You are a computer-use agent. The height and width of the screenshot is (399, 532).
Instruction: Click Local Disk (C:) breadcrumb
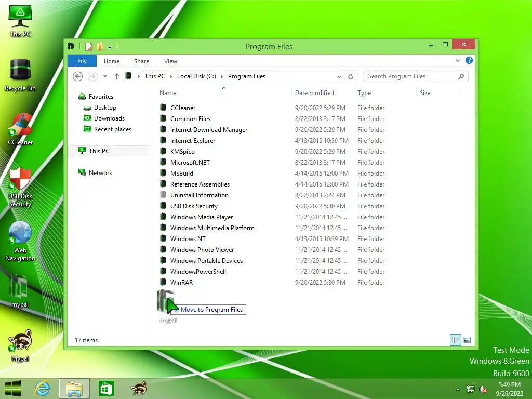coord(196,76)
